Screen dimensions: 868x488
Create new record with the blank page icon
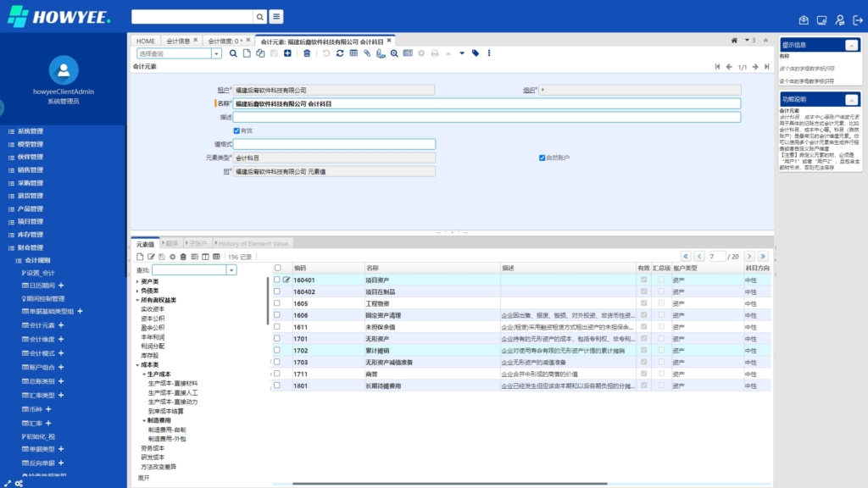point(247,53)
